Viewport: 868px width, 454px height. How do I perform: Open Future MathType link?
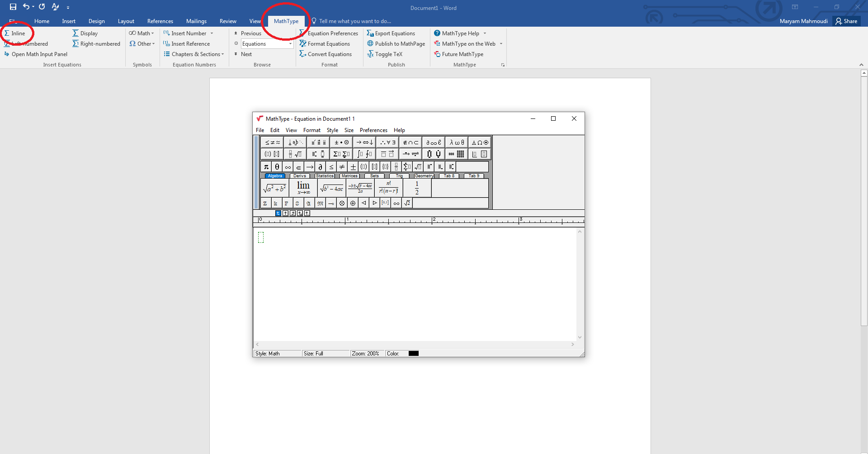point(458,54)
